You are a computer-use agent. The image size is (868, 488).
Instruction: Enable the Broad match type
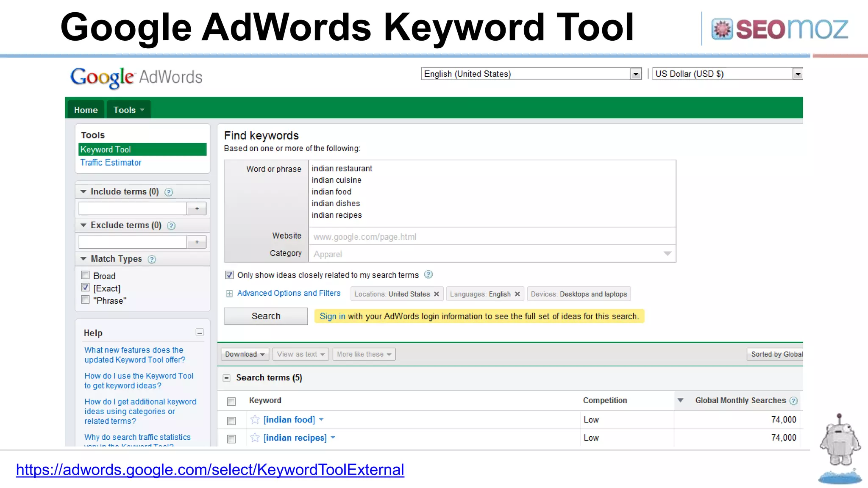[x=85, y=275]
